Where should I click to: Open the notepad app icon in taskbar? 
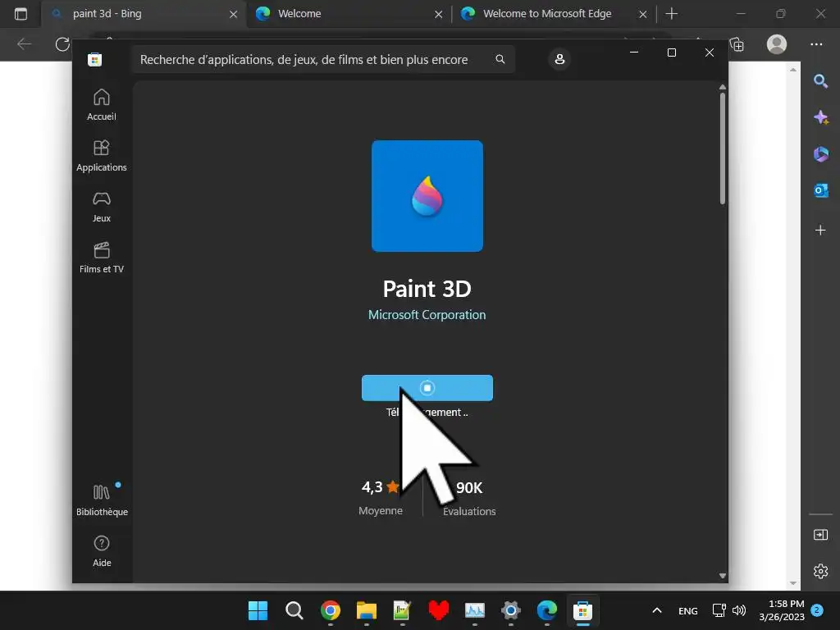coord(402,610)
